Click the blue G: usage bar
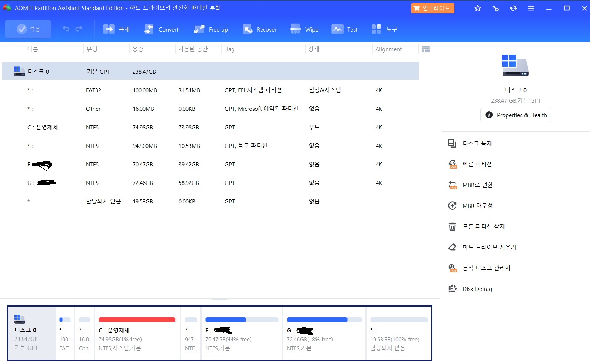This screenshot has height=364, width=590. pyautogui.click(x=317, y=320)
